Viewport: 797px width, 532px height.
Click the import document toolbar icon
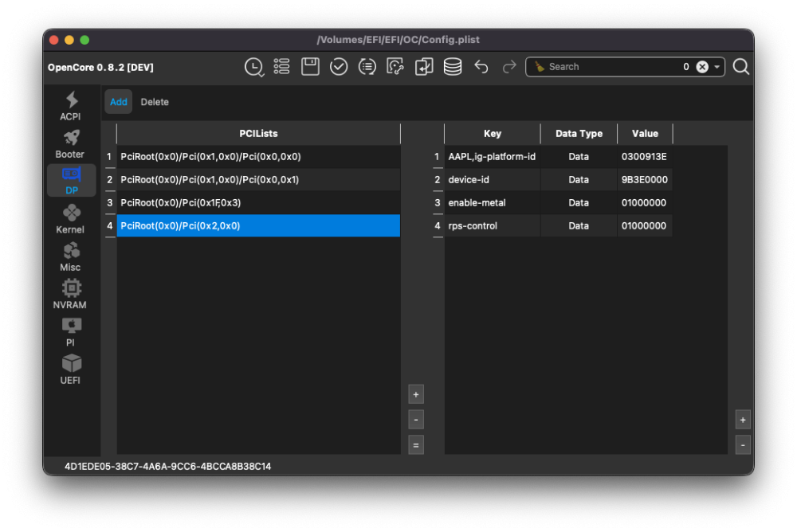point(424,67)
